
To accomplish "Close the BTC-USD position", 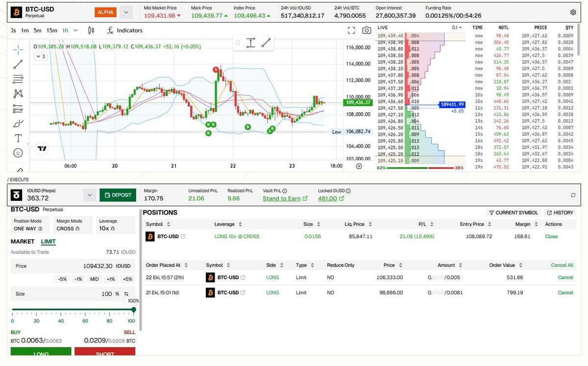I will (551, 237).
